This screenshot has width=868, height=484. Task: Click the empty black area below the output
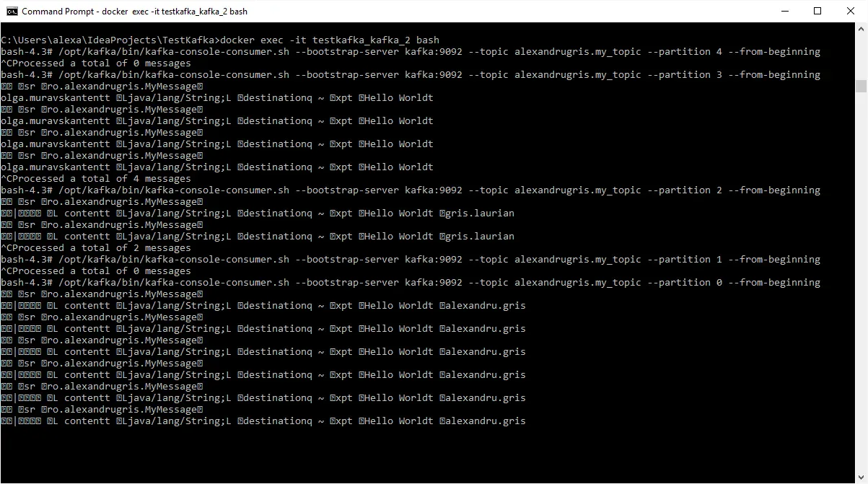[427, 453]
